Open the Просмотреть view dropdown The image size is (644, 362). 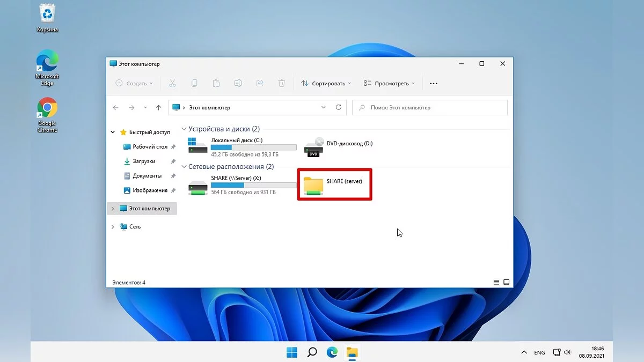coord(389,84)
